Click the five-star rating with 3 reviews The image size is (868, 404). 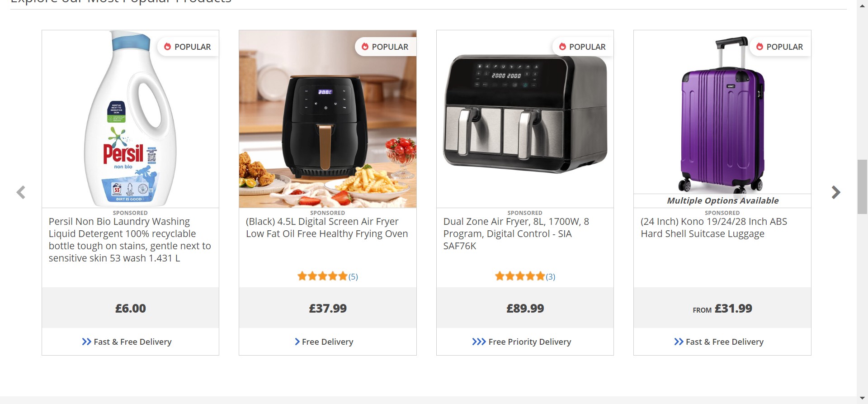525,276
